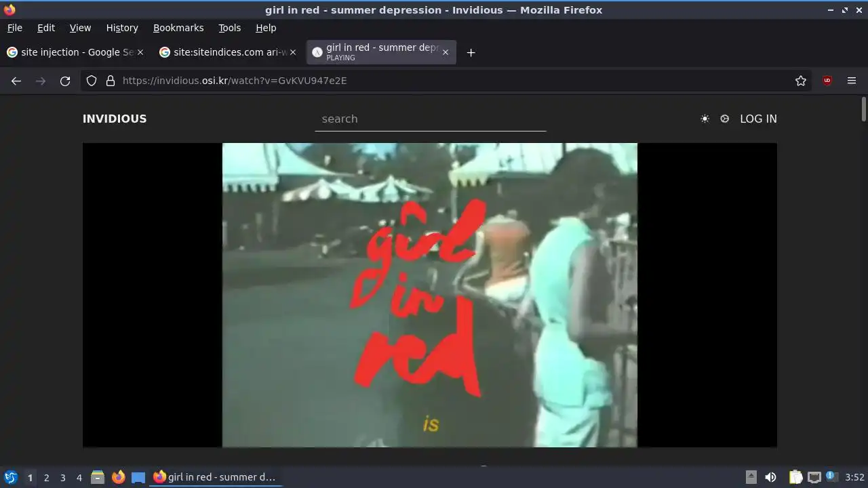Switch to workspace 2

click(x=46, y=477)
